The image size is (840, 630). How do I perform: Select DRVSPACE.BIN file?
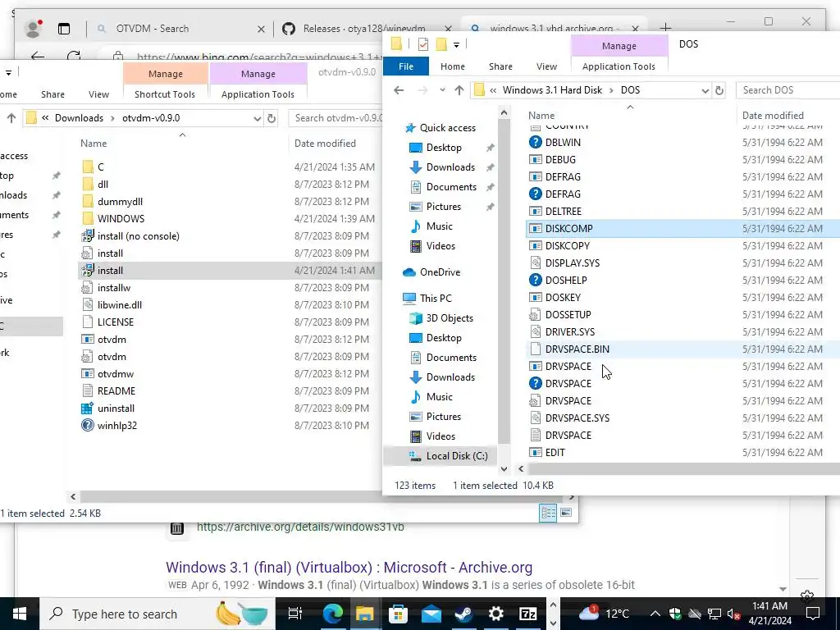[x=577, y=349]
